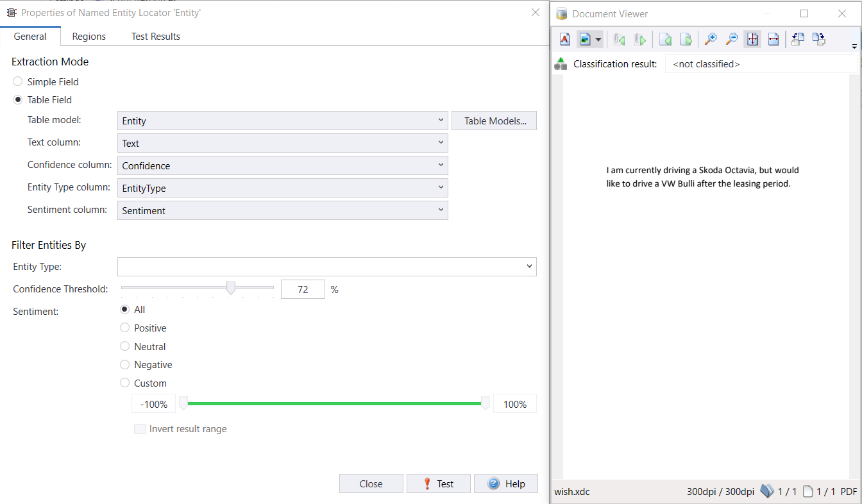Viewport: 862px width, 504px height.
Task: Click the confidence threshold percentage field
Action: (303, 290)
